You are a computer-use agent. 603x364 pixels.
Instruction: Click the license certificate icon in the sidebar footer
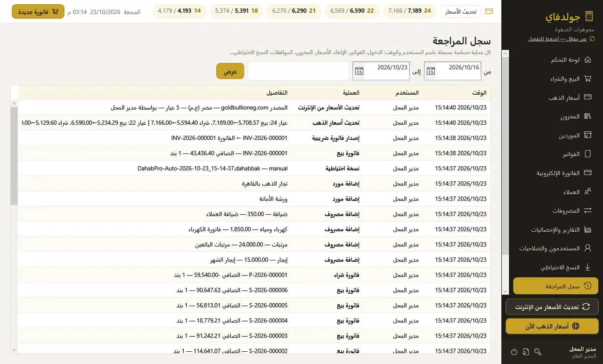(x=526, y=352)
